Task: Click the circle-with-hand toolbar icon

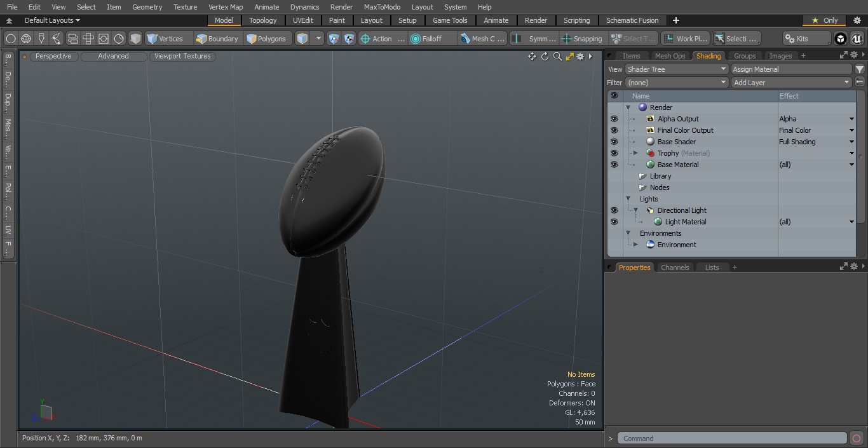Action: (119, 39)
